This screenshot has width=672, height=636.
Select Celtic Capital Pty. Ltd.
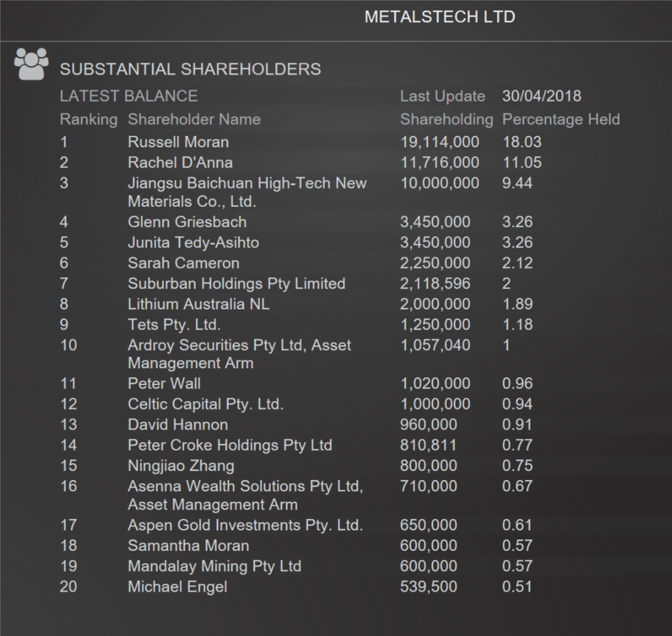[206, 404]
